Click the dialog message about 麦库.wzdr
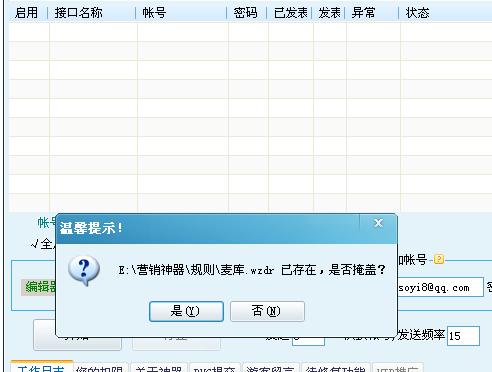Viewport: 492px width, 372px height. point(252,270)
